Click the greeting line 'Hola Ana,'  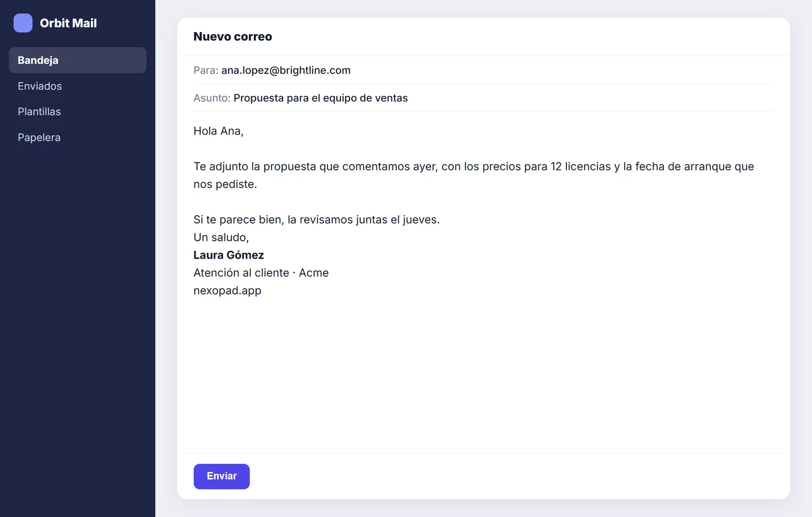click(x=219, y=131)
